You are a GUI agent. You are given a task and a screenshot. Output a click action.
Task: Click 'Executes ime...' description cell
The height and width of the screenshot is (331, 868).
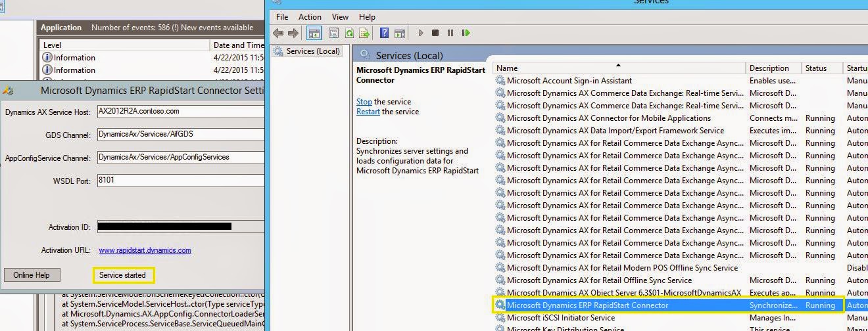(x=774, y=131)
